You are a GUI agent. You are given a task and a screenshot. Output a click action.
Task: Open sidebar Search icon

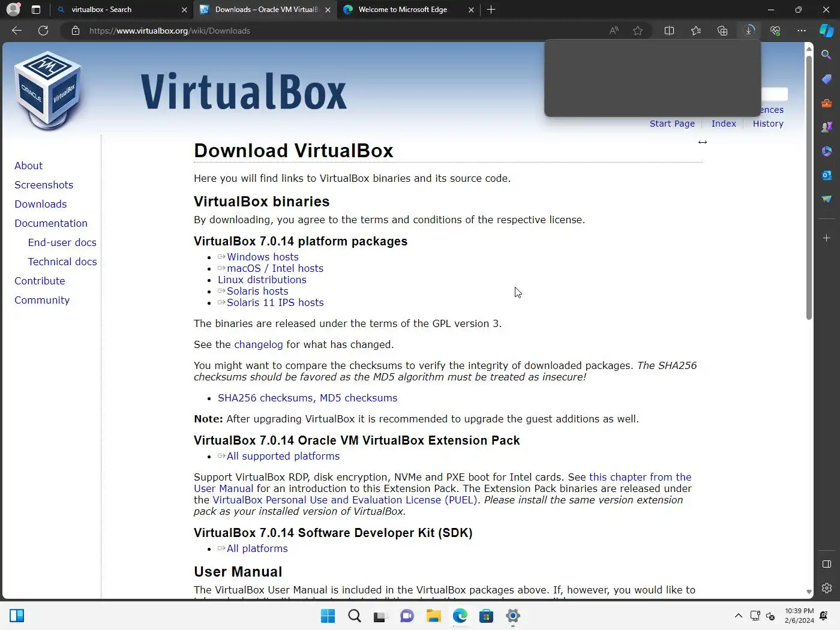coord(827,55)
